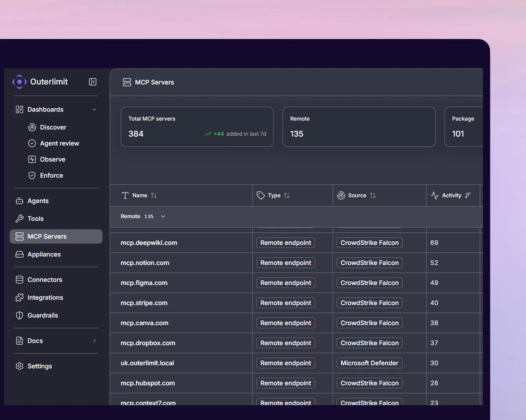Click the +44 added in last 7d trend

click(235, 134)
